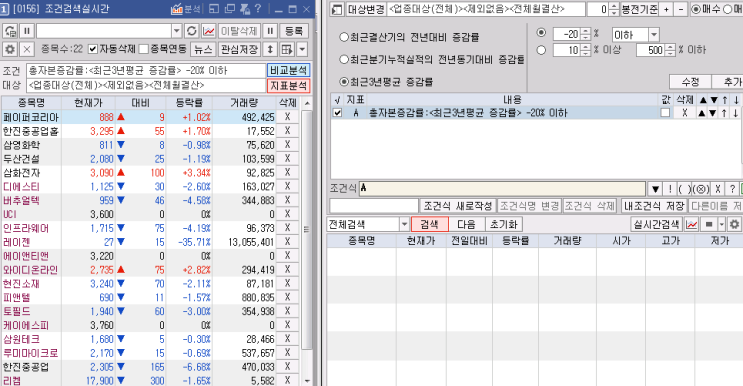Click the filled down triangle in condition A row
Screen dimensions: 743x386
pos(713,113)
